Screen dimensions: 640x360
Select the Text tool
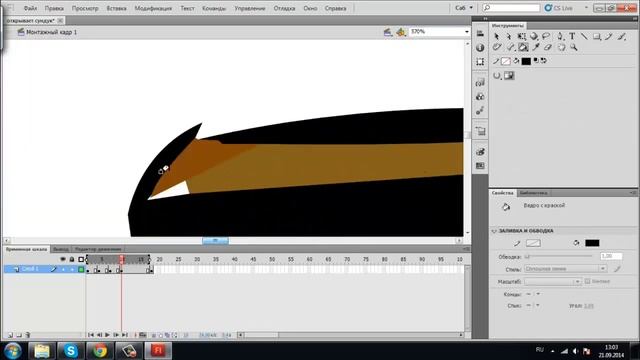point(572,37)
